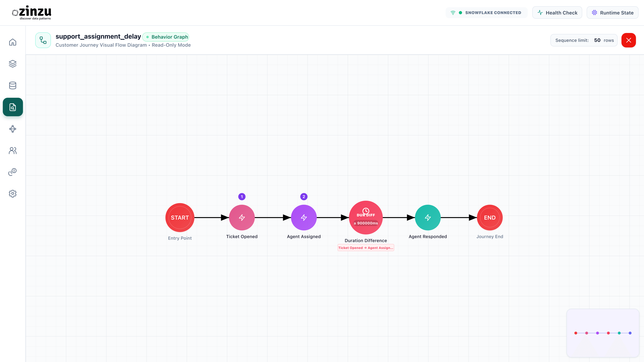This screenshot has height=362, width=644.
Task: Click the flow diagram icon beside title
Action: pyautogui.click(x=43, y=40)
